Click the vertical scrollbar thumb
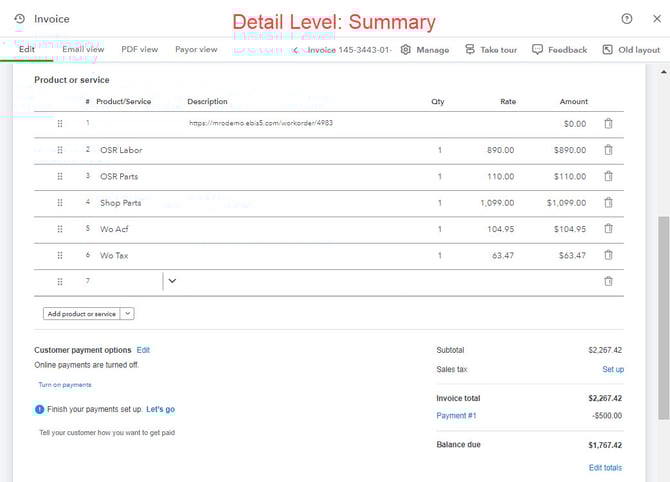 [663, 317]
